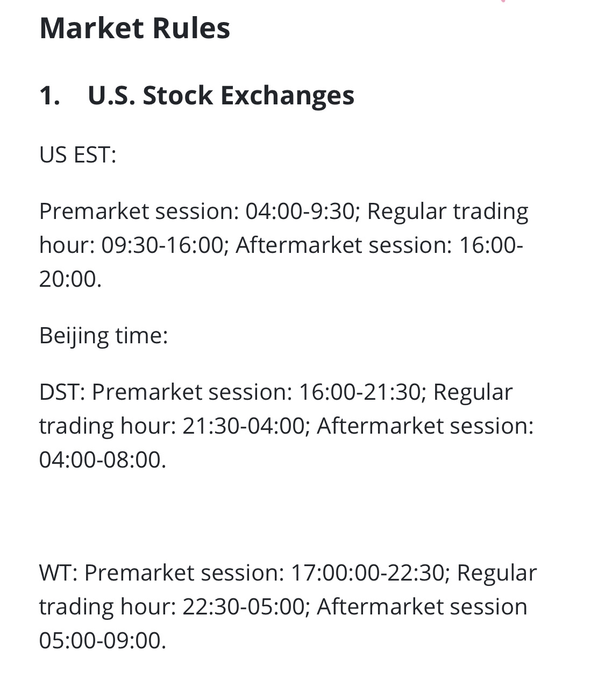The height and width of the screenshot is (700, 605).
Task: Click Aftermarket session in the WT paragraph
Action: point(422,607)
